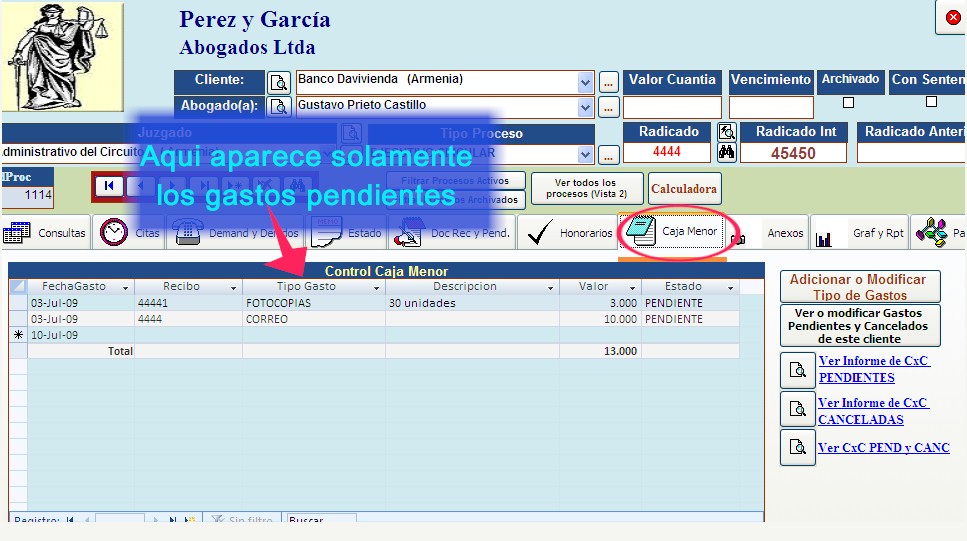The image size is (967, 541).
Task: Click the search icon next to Cliente
Action: (x=279, y=82)
